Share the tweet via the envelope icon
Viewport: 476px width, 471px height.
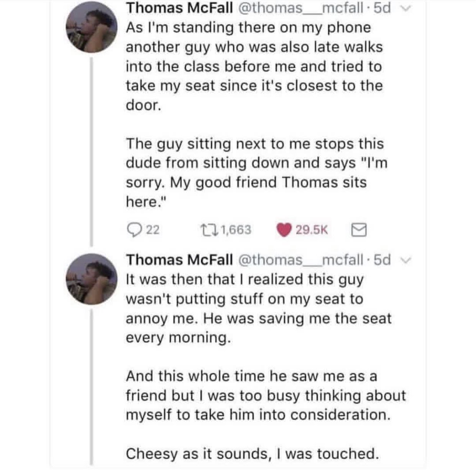(359, 230)
